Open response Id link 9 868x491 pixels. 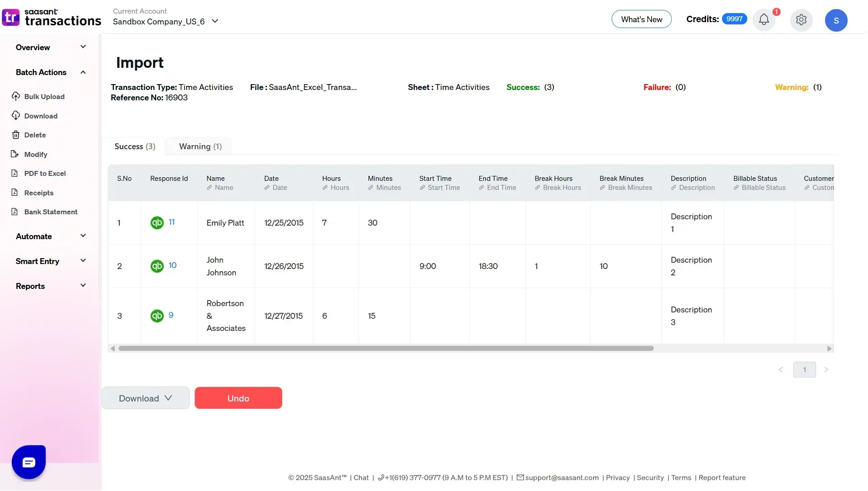[x=171, y=315]
